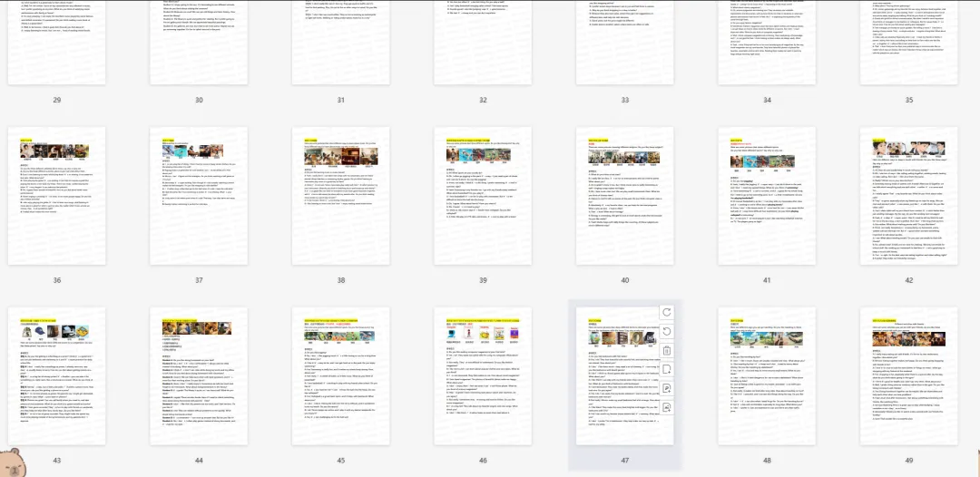The height and width of the screenshot is (477, 980).
Task: Open the capybara mascot assistant icon
Action: [x=11, y=462]
